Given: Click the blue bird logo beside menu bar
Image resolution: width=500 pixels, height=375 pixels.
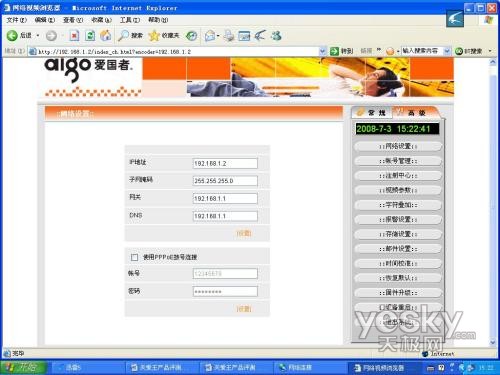Looking at the screenshot, I should (455, 19).
